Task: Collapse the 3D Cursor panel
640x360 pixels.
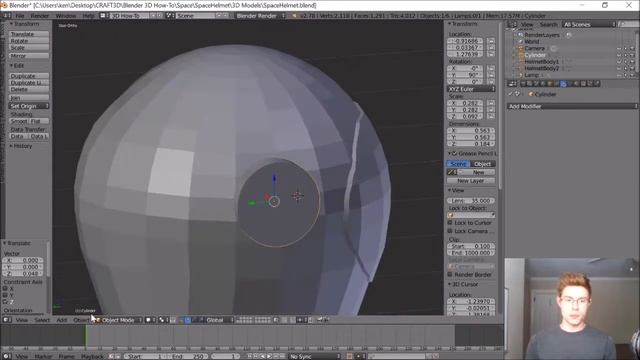Action: point(463,284)
